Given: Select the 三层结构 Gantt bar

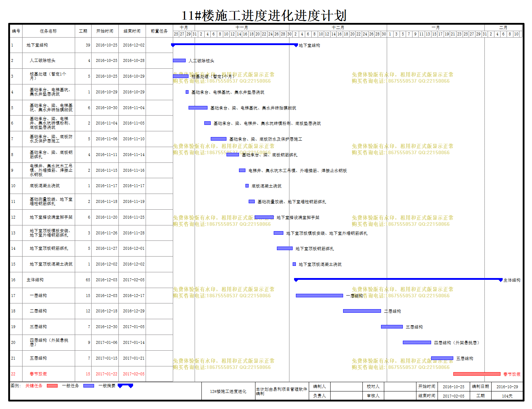Looking at the screenshot, I should point(392,327).
